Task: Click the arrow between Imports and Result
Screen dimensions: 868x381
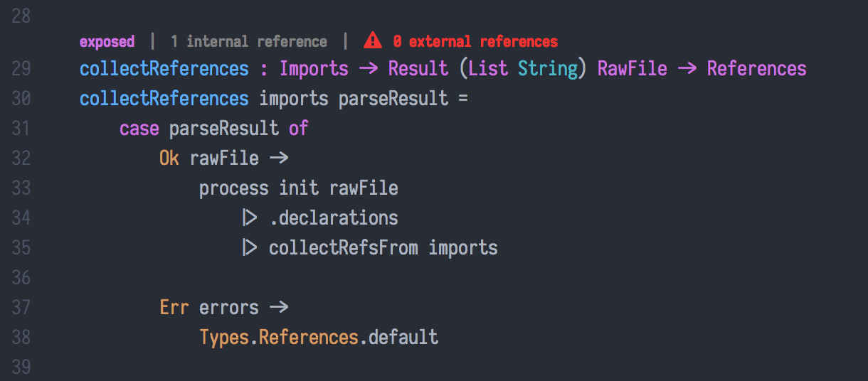Action: pos(369,69)
